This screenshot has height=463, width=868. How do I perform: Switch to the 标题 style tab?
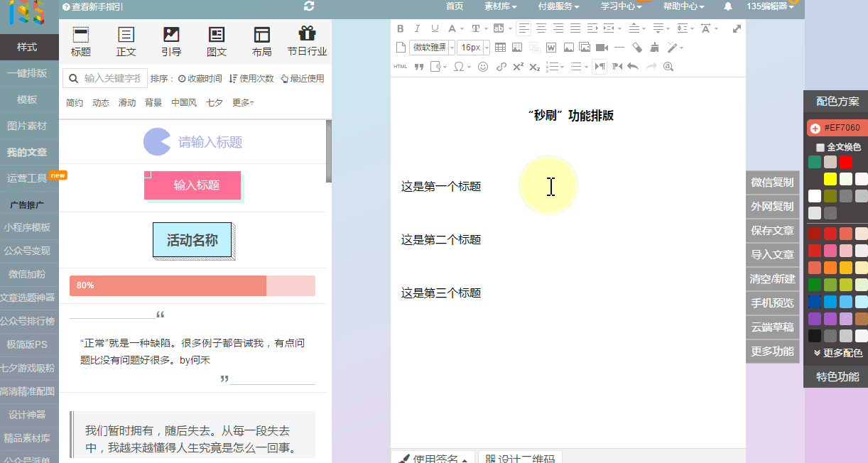81,42
